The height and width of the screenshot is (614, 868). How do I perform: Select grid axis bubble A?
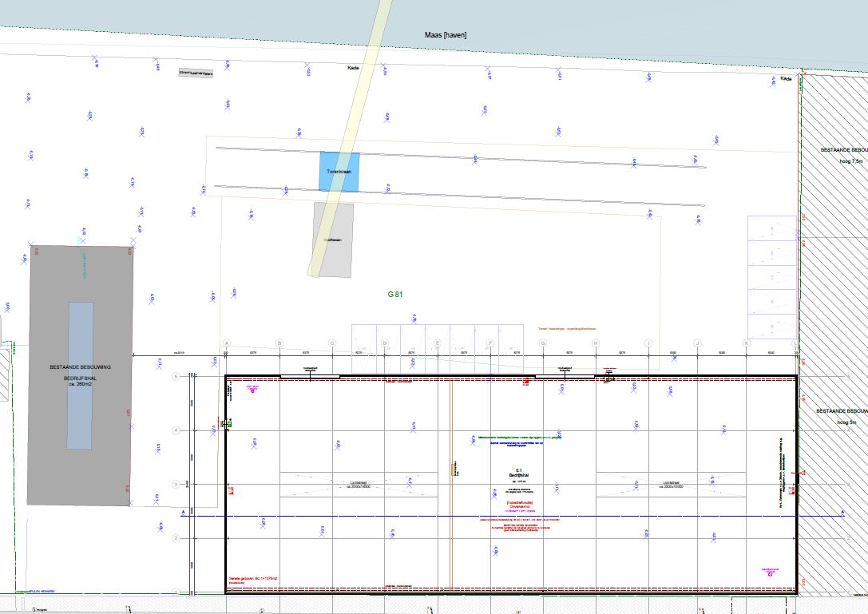(x=227, y=343)
